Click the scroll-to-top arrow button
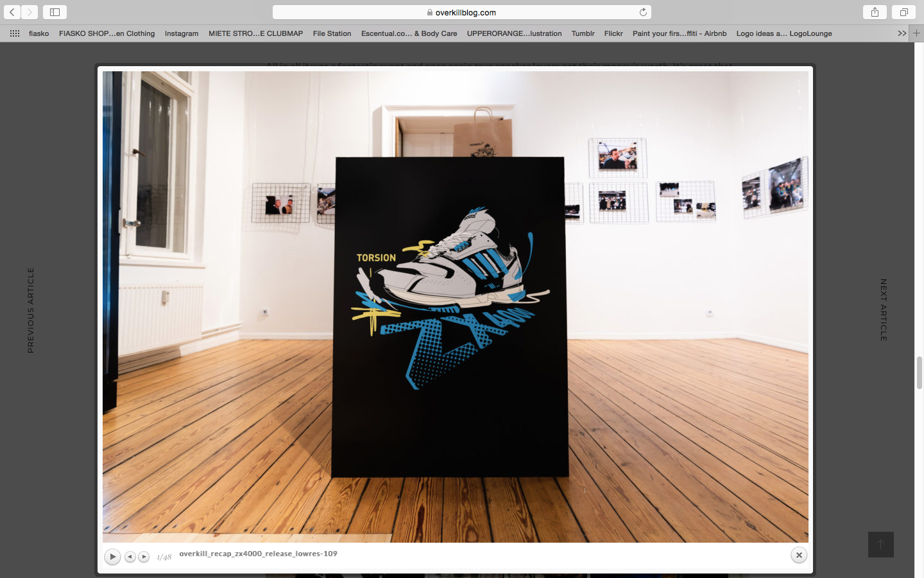The height and width of the screenshot is (578, 924). [x=881, y=545]
